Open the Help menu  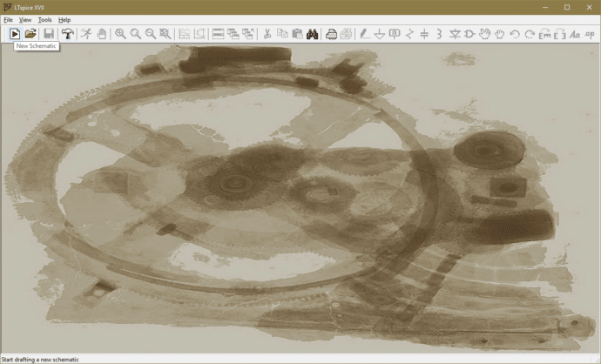coord(64,19)
